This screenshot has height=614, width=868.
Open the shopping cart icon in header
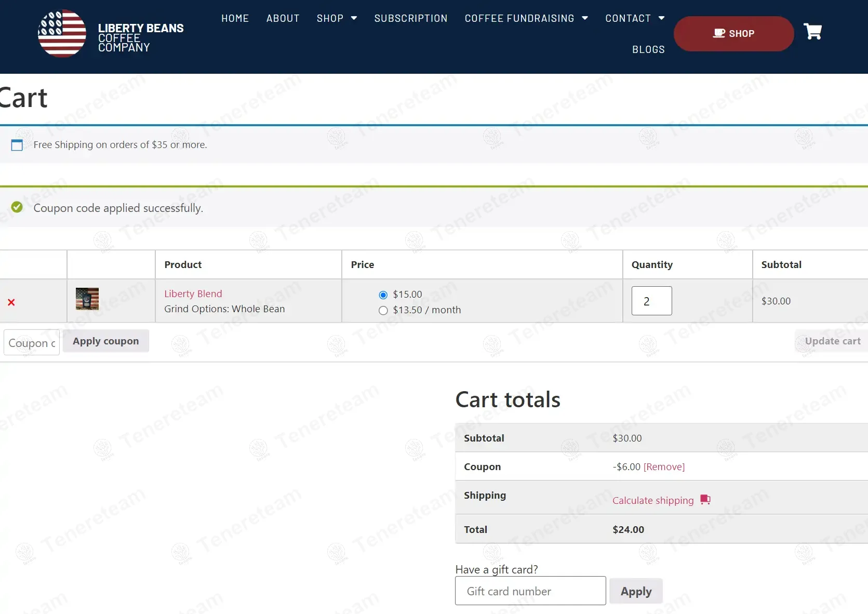[x=812, y=32]
